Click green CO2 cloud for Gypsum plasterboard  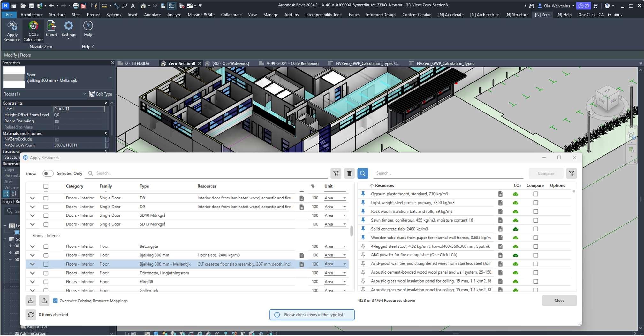pyautogui.click(x=515, y=194)
